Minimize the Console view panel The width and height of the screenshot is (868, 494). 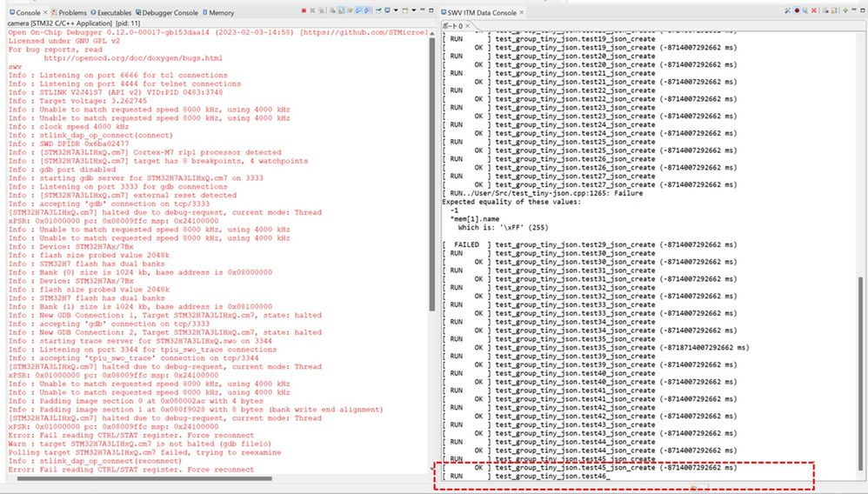pyautogui.click(x=423, y=10)
